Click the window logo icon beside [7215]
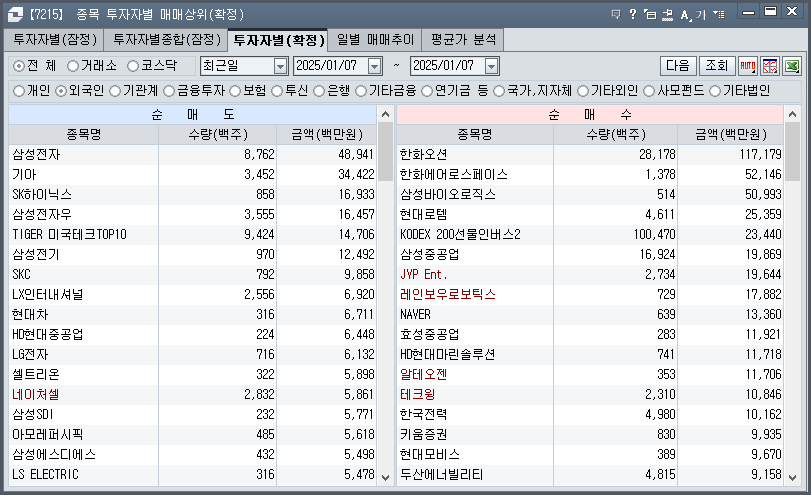Viewport: 811px width, 495px height. pyautogui.click(x=15, y=14)
